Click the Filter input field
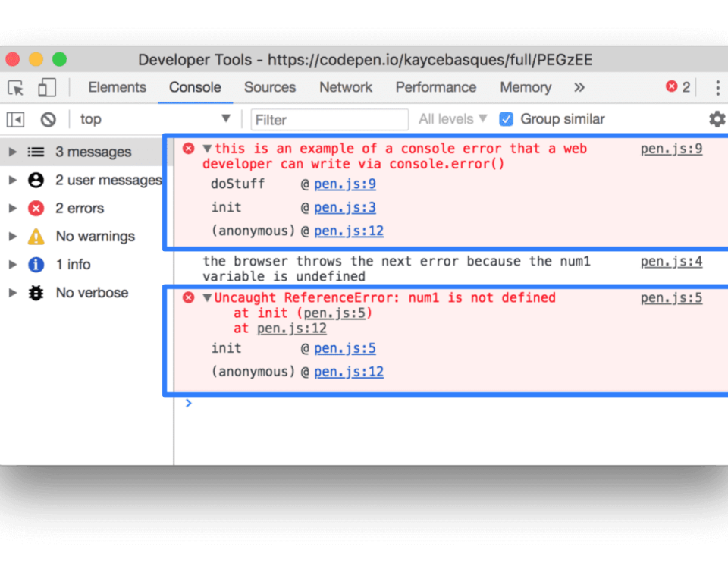The width and height of the screenshot is (728, 569). pyautogui.click(x=329, y=119)
